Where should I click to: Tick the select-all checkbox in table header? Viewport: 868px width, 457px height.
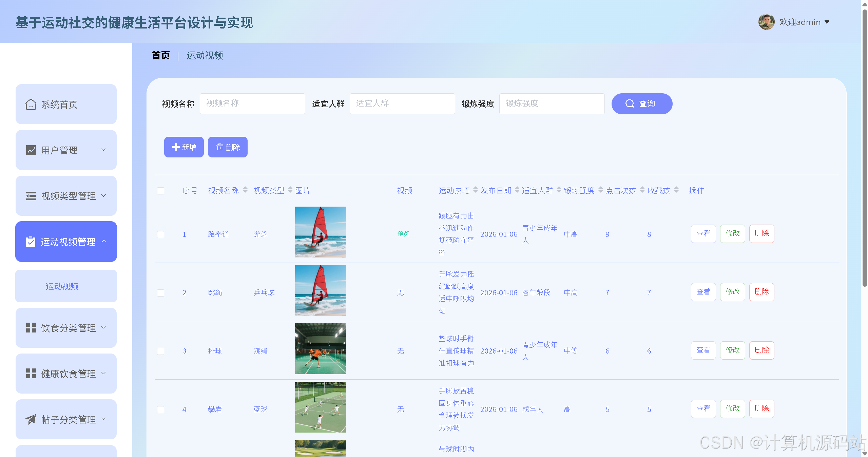point(161,191)
